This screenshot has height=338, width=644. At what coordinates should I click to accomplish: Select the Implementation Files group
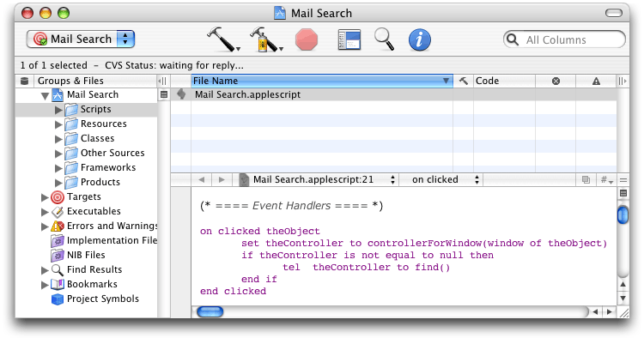click(x=86, y=240)
